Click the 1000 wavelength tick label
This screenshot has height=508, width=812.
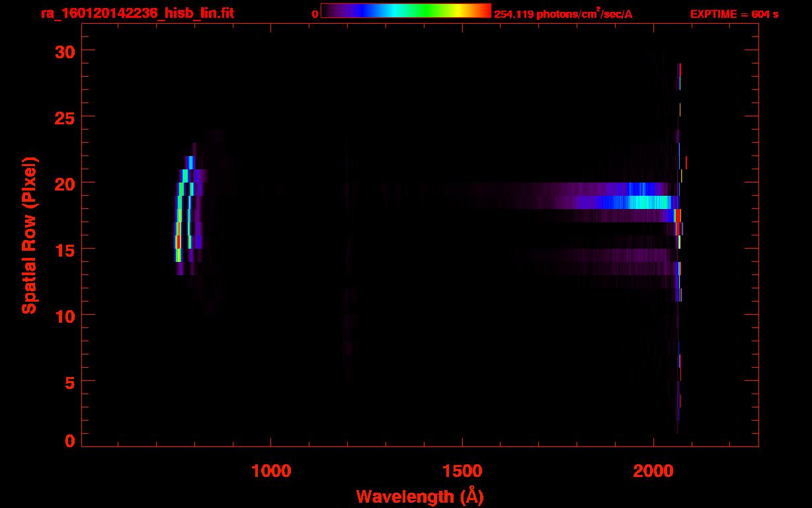[272, 471]
